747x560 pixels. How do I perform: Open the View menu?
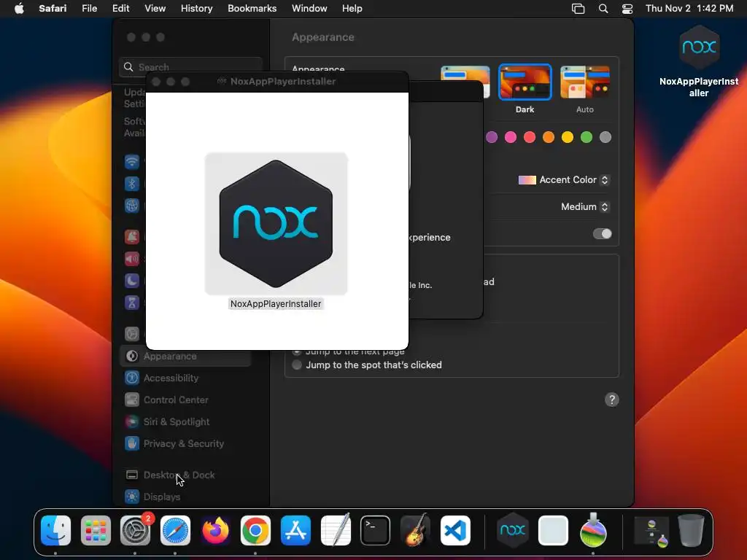click(155, 9)
